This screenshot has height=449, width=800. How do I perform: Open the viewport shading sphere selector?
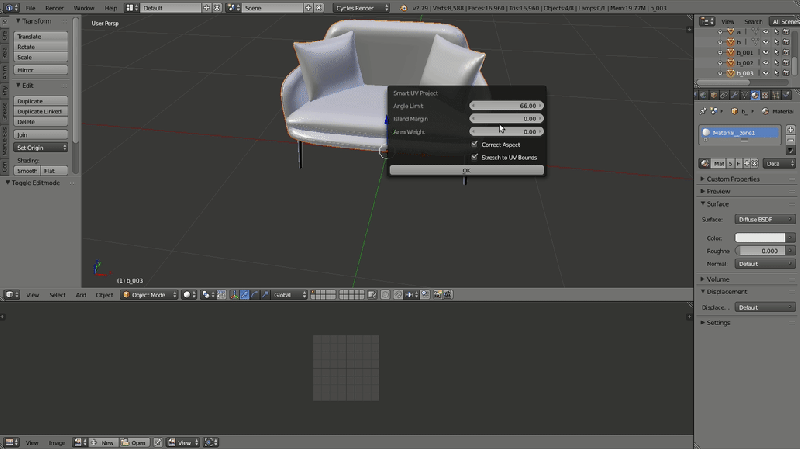click(189, 294)
